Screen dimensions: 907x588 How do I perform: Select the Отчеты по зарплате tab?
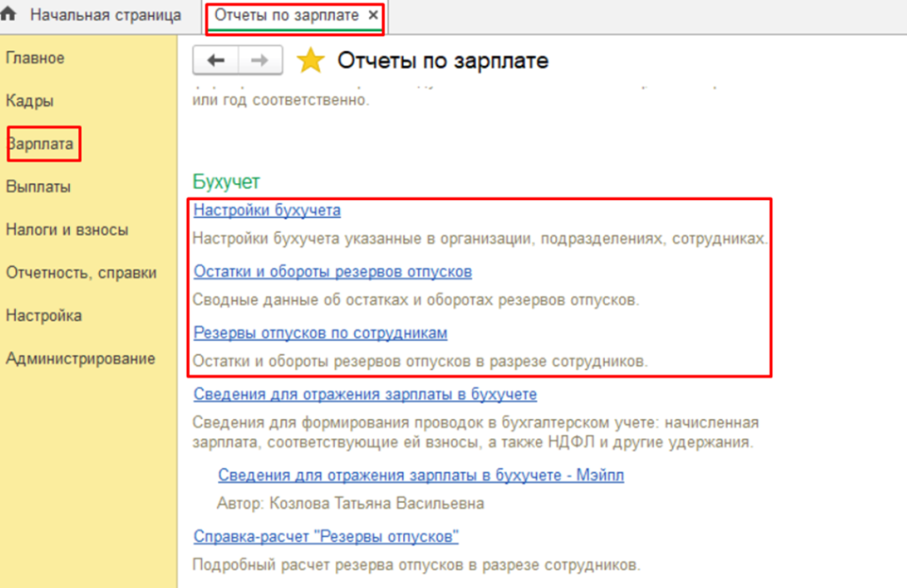286,16
